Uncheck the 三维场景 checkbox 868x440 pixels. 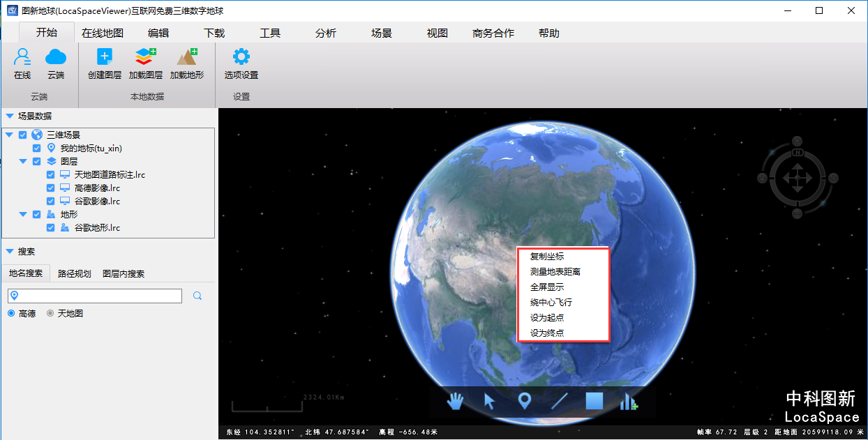(23, 135)
